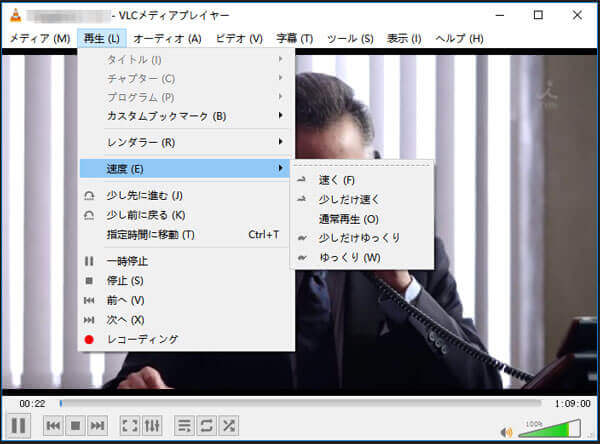Image resolution: width=600 pixels, height=444 pixels.
Task: Click the VLC cone icon in title bar
Action: point(15,15)
